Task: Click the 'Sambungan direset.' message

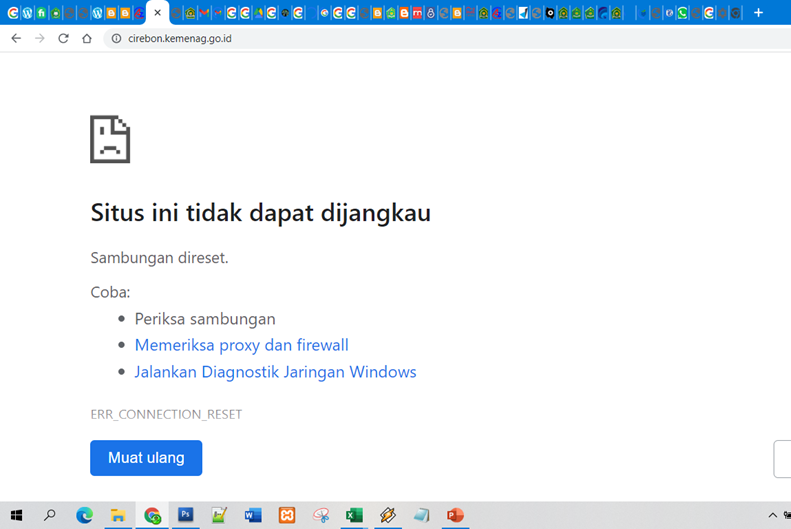Action: point(159,258)
